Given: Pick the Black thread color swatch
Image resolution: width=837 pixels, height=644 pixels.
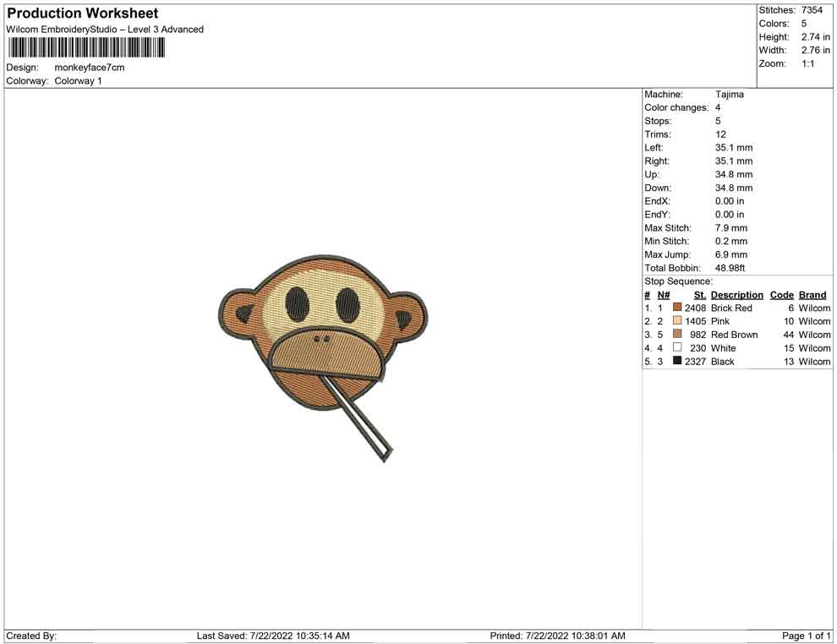Looking at the screenshot, I should [677, 361].
